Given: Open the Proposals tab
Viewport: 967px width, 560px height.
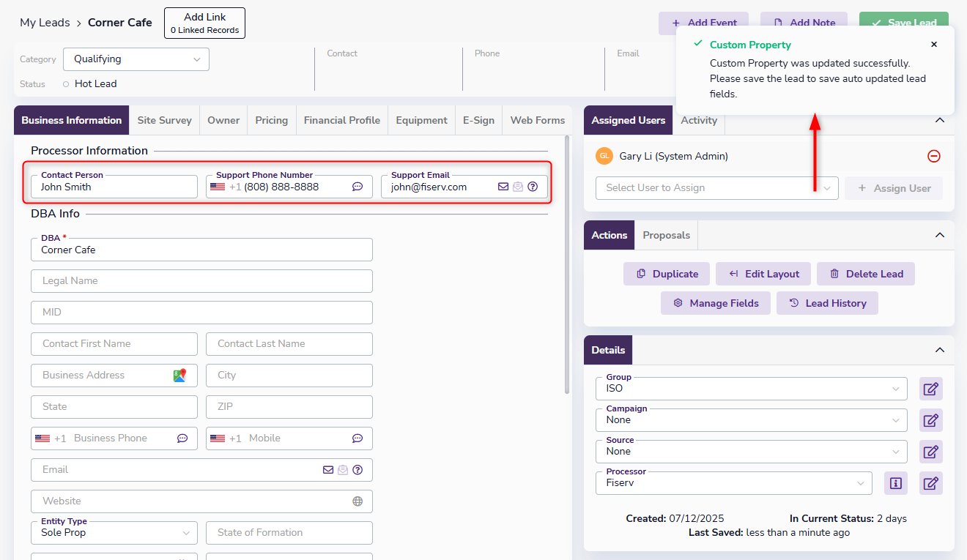Looking at the screenshot, I should pyautogui.click(x=666, y=235).
